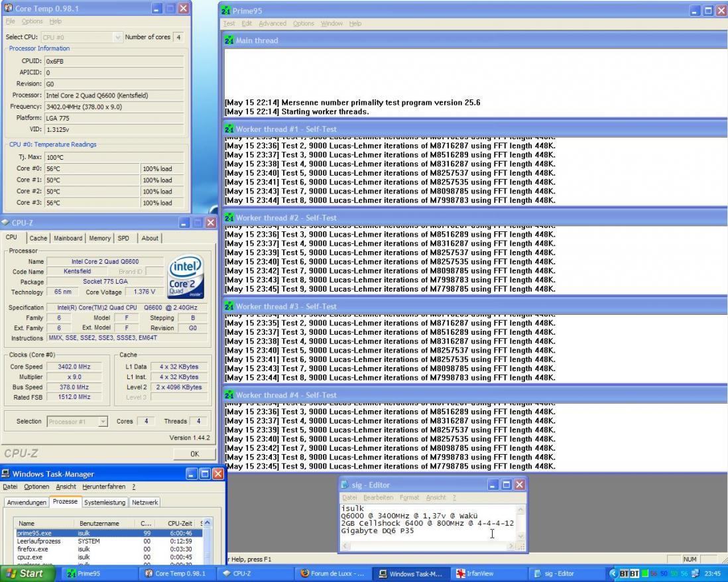Screen dimensions: 728x582
Task: Click the Worker thread #1 window icon
Action: [x=229, y=129]
